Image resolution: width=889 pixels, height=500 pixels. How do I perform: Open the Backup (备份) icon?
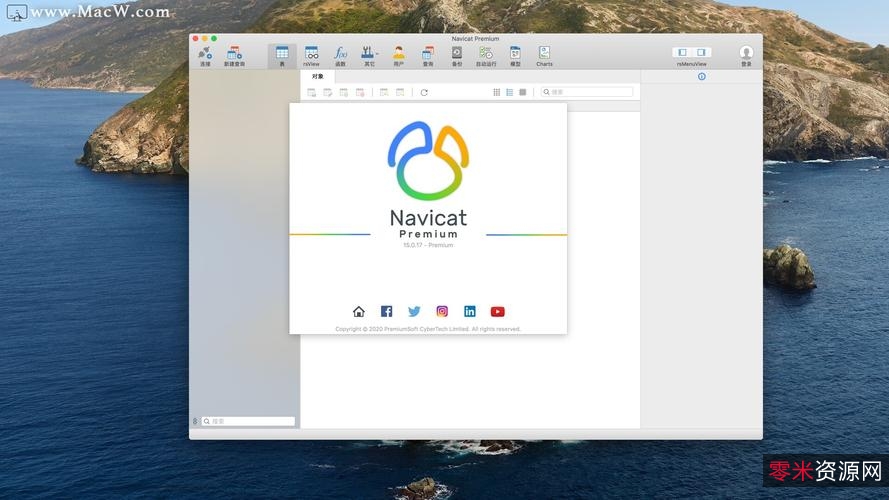click(x=456, y=53)
